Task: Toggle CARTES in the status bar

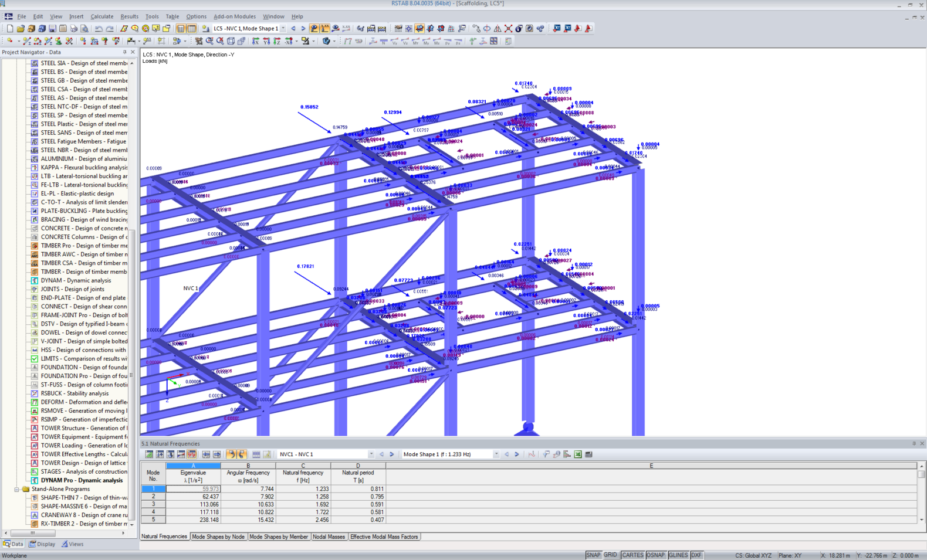Action: point(632,555)
